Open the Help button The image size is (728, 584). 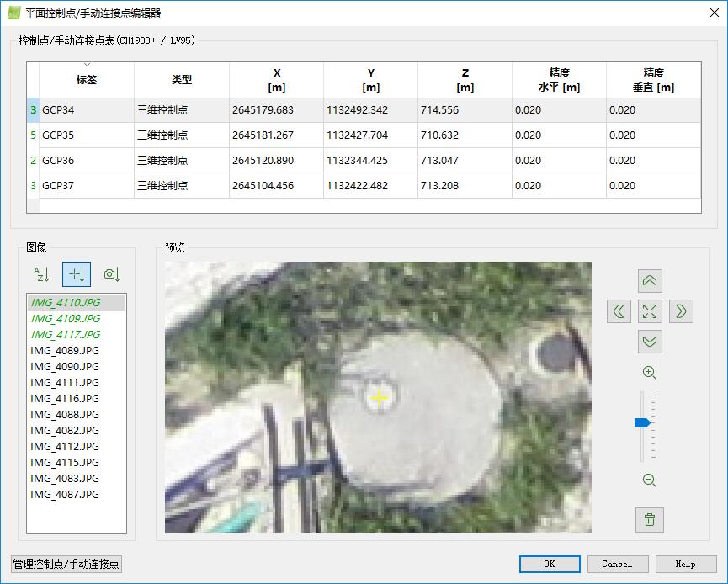(685, 564)
